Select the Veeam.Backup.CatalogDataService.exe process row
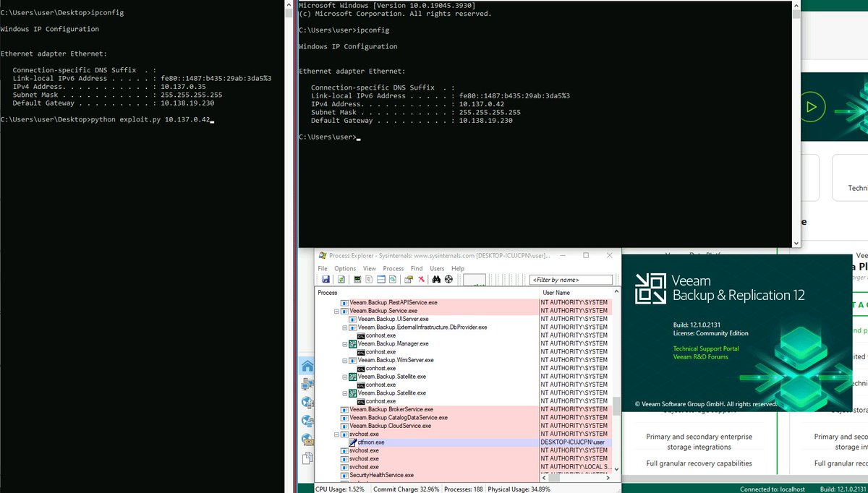 coord(464,418)
